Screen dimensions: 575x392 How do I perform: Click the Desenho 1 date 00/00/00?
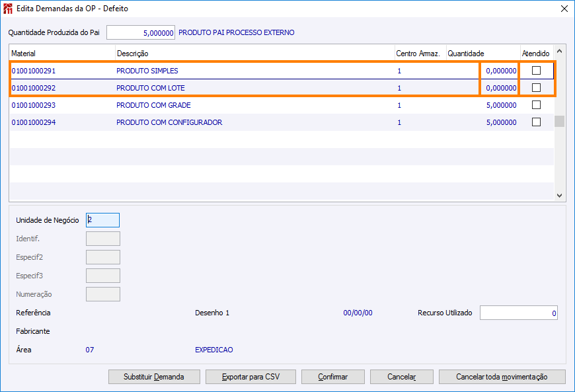point(358,313)
